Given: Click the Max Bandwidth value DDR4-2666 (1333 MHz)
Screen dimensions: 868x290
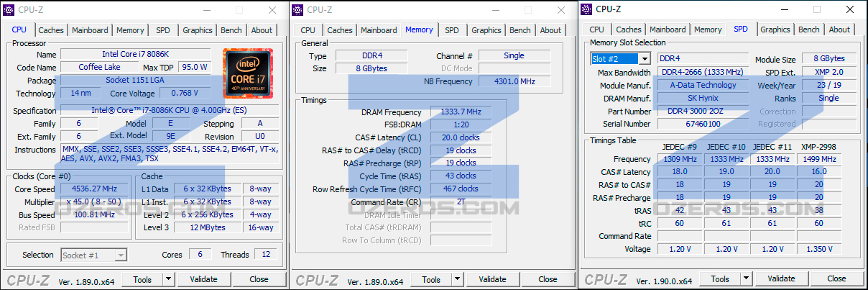Looking at the screenshot, I should 703,72.
